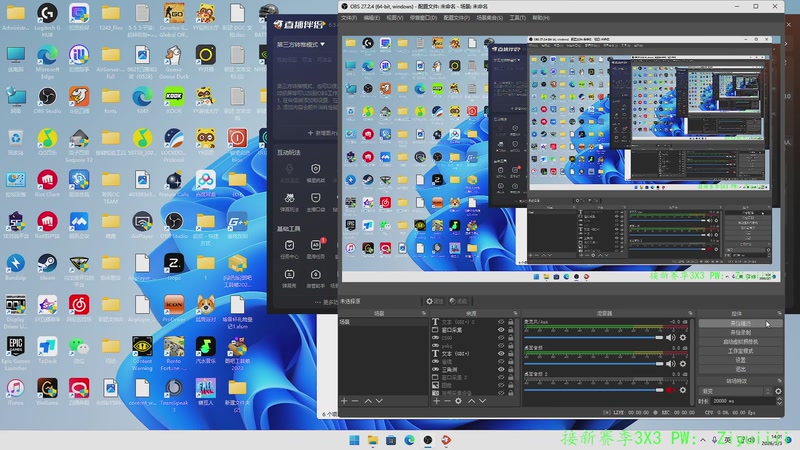Select the KOOK desktop icon
The width and height of the screenshot is (800, 450).
coord(173,101)
